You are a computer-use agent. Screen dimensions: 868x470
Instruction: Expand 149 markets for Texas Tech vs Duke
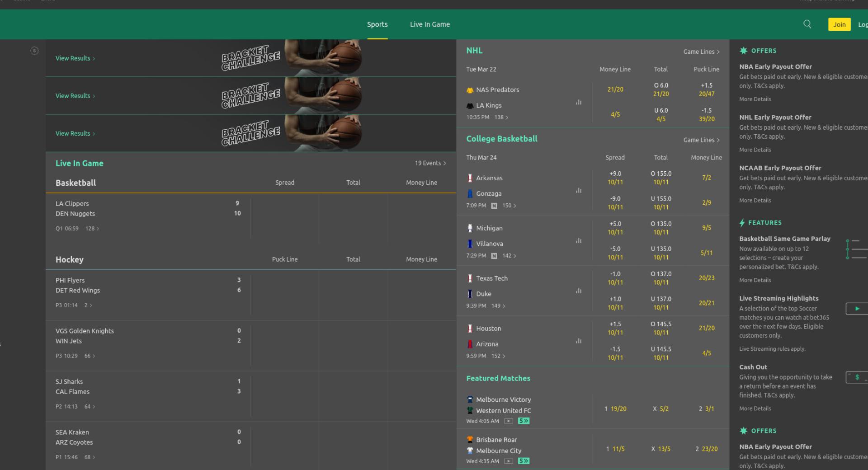click(498, 306)
